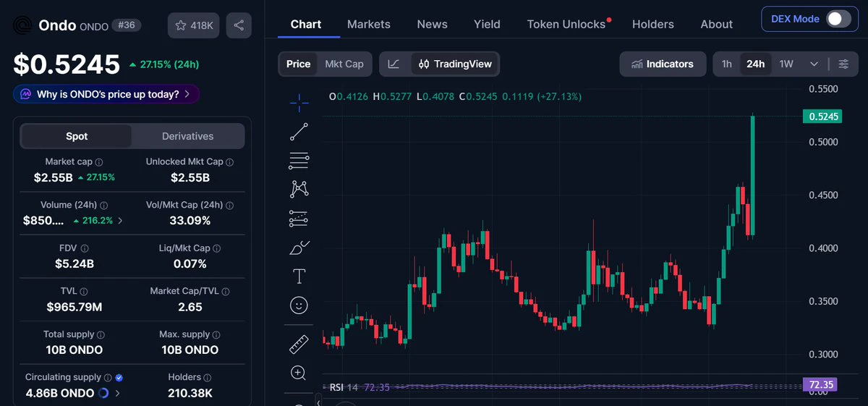Image resolution: width=868 pixels, height=406 pixels.
Task: Select the brush drawing tool
Action: pyautogui.click(x=299, y=248)
